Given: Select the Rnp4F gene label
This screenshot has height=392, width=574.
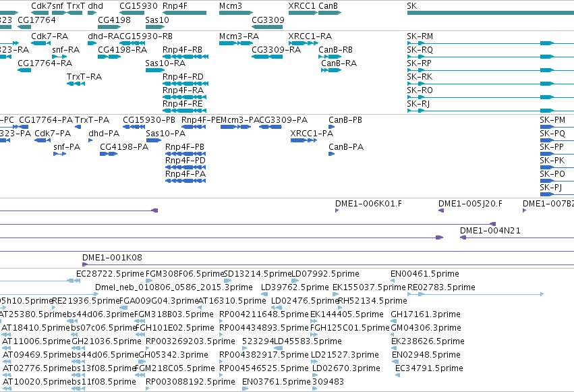Looking at the screenshot, I should (x=175, y=6).
